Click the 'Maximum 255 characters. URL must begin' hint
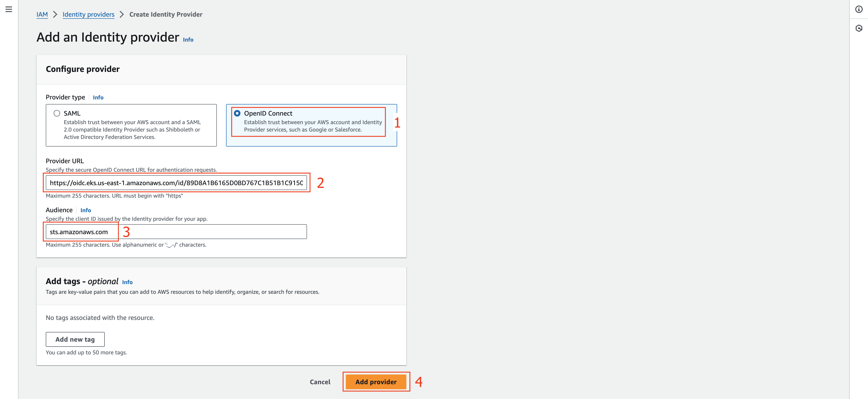This screenshot has height=399, width=868. 114,196
